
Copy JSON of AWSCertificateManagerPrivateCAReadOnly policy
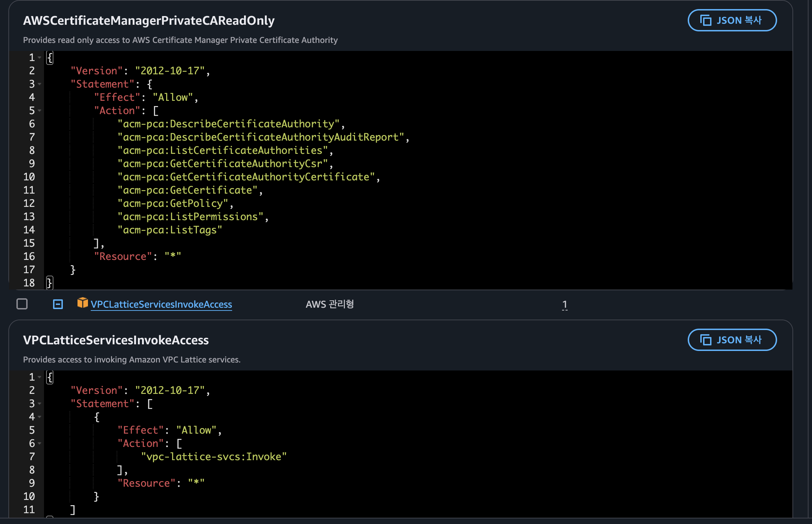coord(732,20)
